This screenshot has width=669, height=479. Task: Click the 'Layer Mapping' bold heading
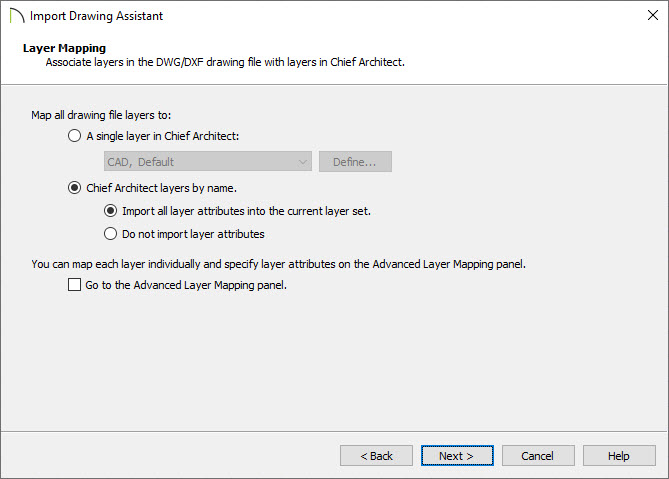point(64,48)
